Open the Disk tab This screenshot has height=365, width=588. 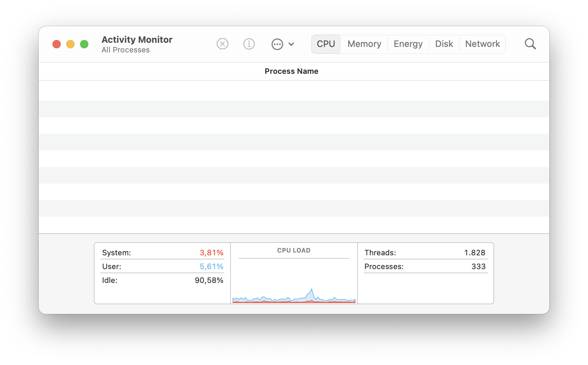tap(444, 44)
